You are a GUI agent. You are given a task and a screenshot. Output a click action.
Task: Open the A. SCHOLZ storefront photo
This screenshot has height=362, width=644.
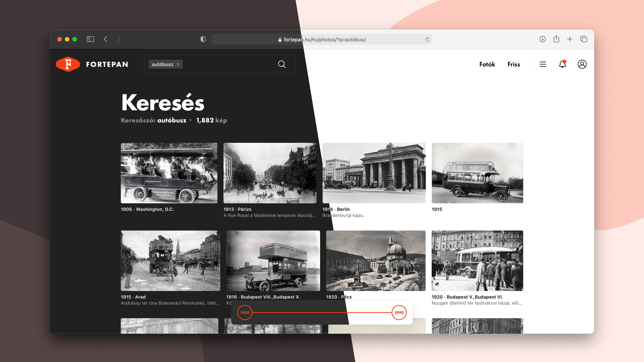coord(170,326)
